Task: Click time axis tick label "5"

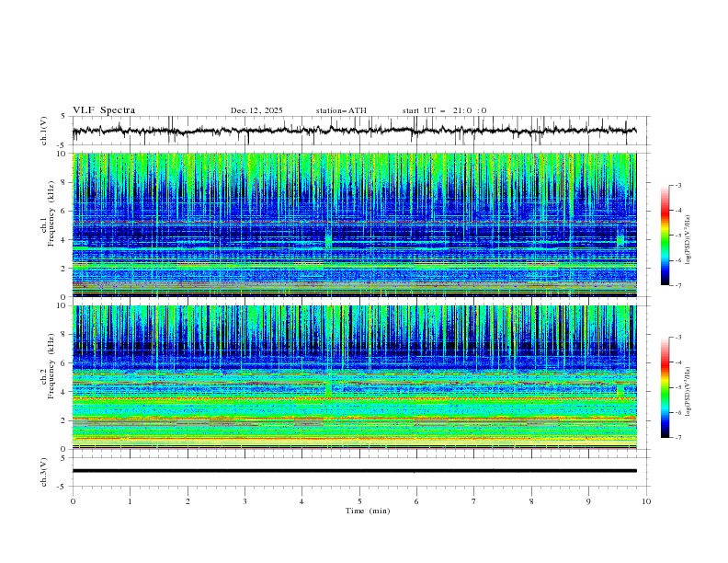Action: 359,501
